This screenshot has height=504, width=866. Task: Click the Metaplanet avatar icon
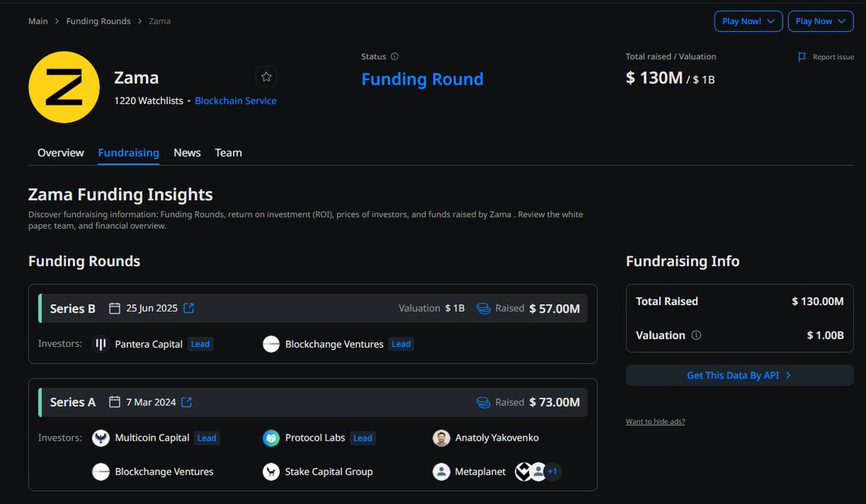(x=442, y=472)
